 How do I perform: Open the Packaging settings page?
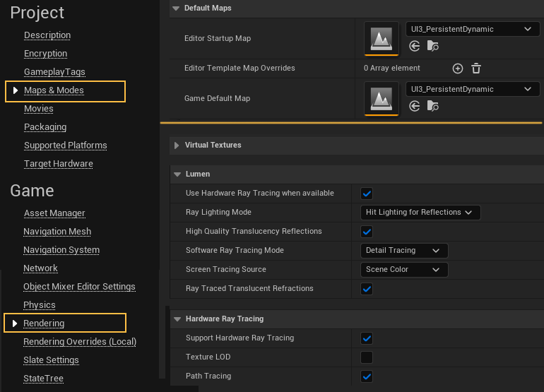[x=45, y=127]
